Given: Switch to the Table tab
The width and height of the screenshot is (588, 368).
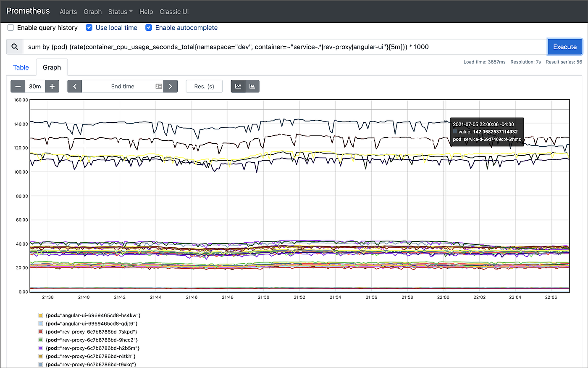Looking at the screenshot, I should coord(21,67).
